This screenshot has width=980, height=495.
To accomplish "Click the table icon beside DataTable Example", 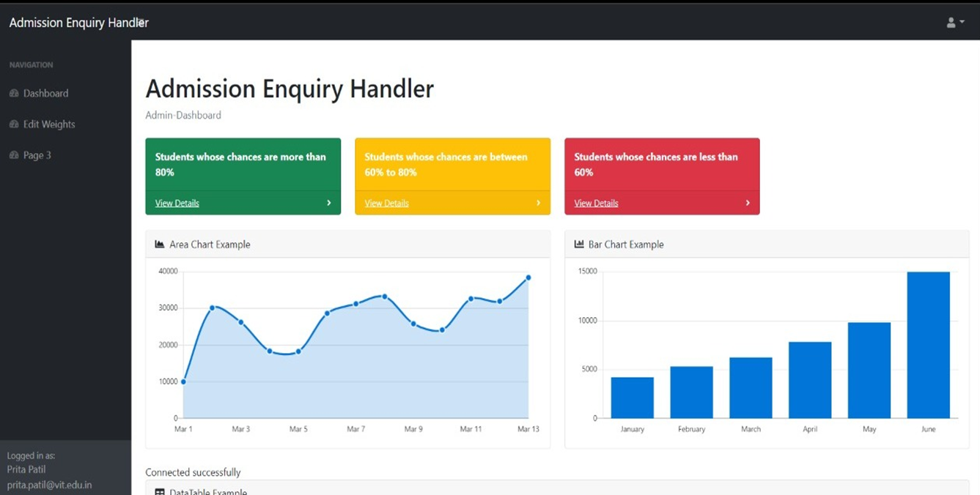I will (x=160, y=492).
